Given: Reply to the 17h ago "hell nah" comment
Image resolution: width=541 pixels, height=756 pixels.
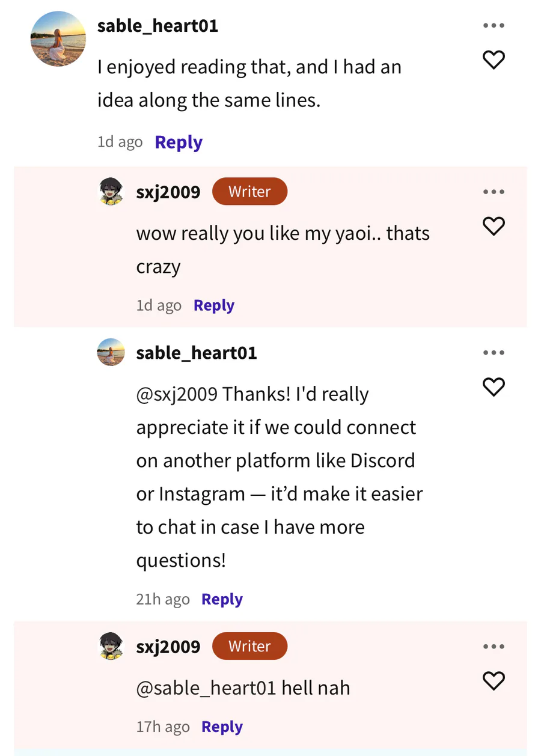Looking at the screenshot, I should coord(222,727).
